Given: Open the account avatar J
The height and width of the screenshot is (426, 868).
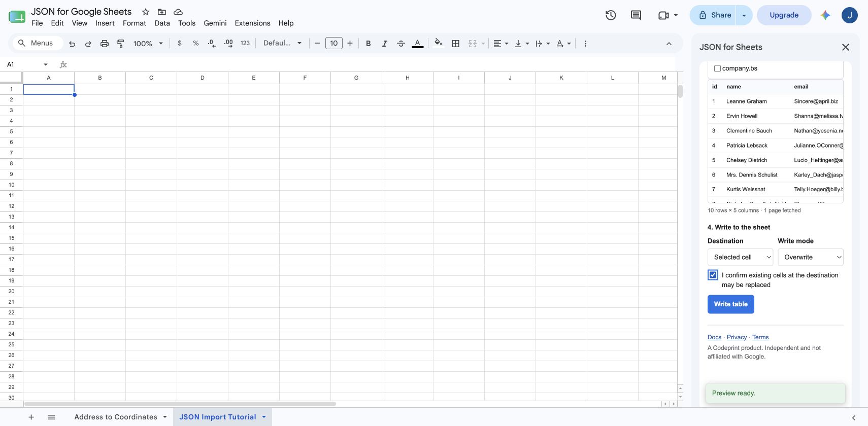Looking at the screenshot, I should (850, 15).
